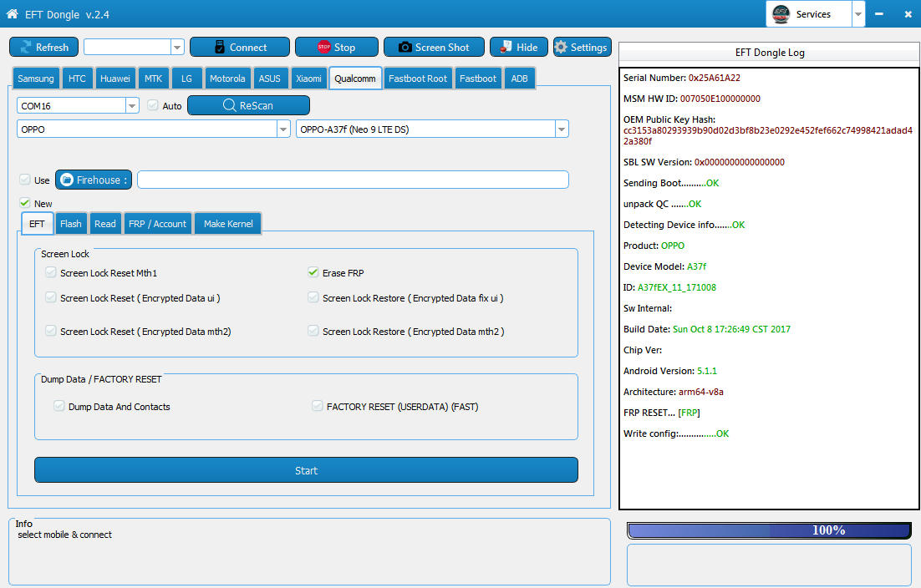Click the Firehouse folder icon

pyautogui.click(x=67, y=180)
